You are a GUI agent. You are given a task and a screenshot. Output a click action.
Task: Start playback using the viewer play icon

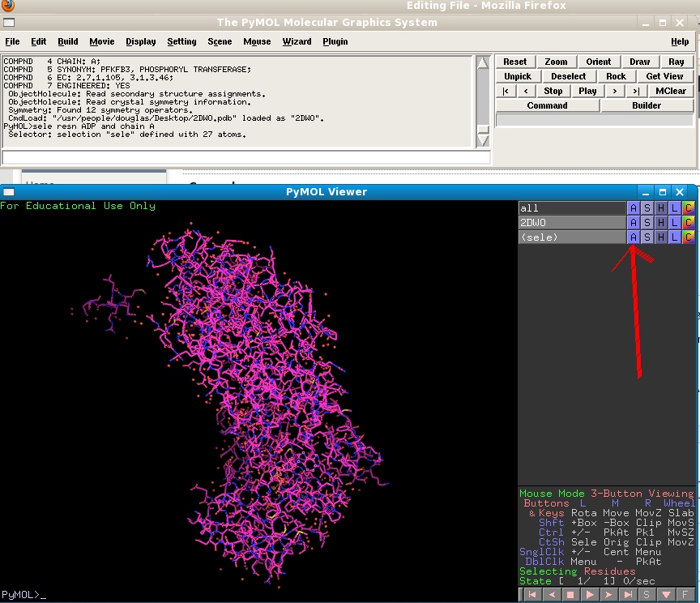point(589,595)
